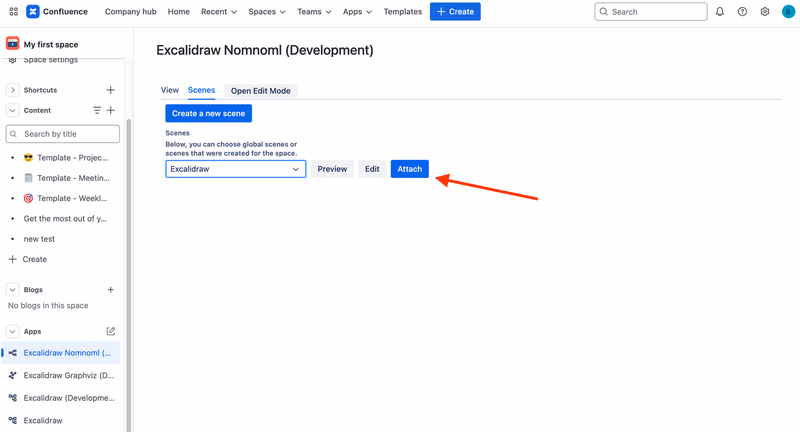
Task: Open the help question mark icon
Action: [742, 12]
